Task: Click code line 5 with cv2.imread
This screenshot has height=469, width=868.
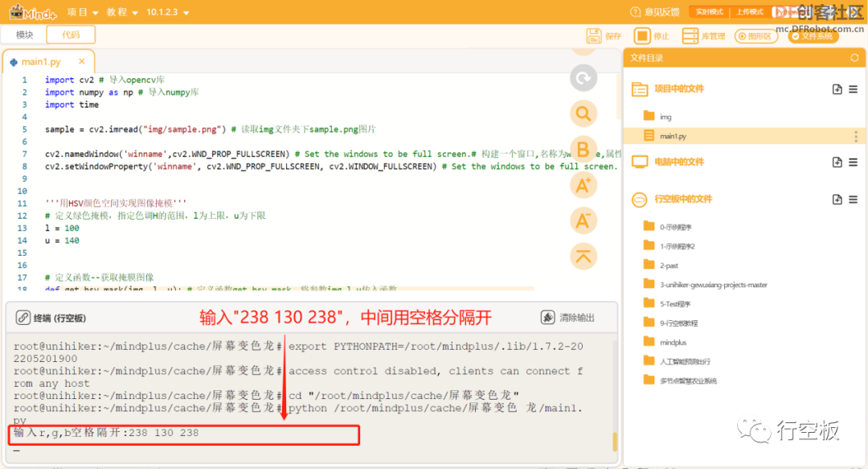Action: [x=211, y=130]
